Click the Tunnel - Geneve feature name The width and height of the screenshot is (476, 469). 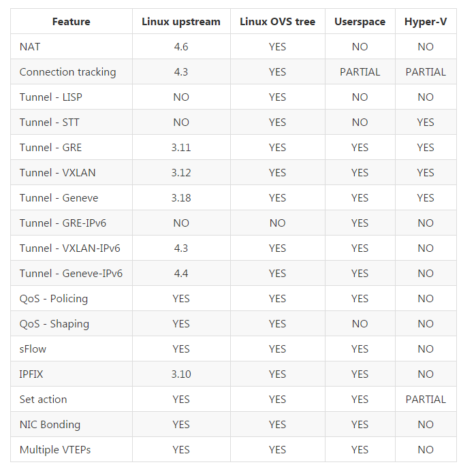(59, 198)
